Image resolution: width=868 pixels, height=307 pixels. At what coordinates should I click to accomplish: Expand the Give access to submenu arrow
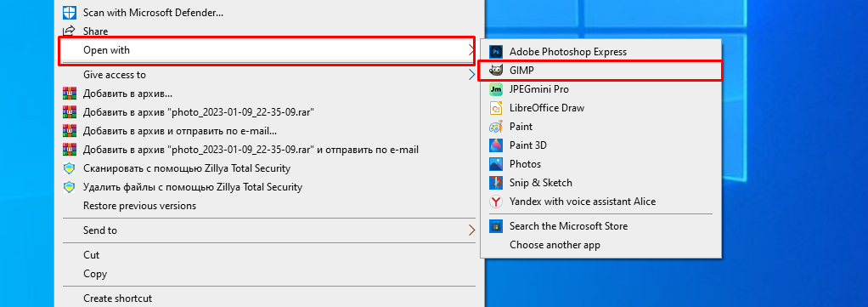click(x=471, y=75)
